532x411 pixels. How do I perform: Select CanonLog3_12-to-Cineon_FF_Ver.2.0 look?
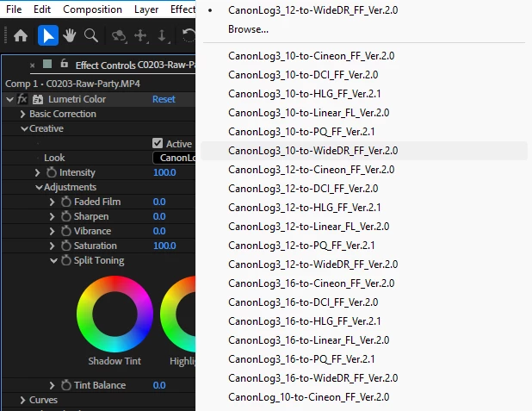click(x=364, y=170)
